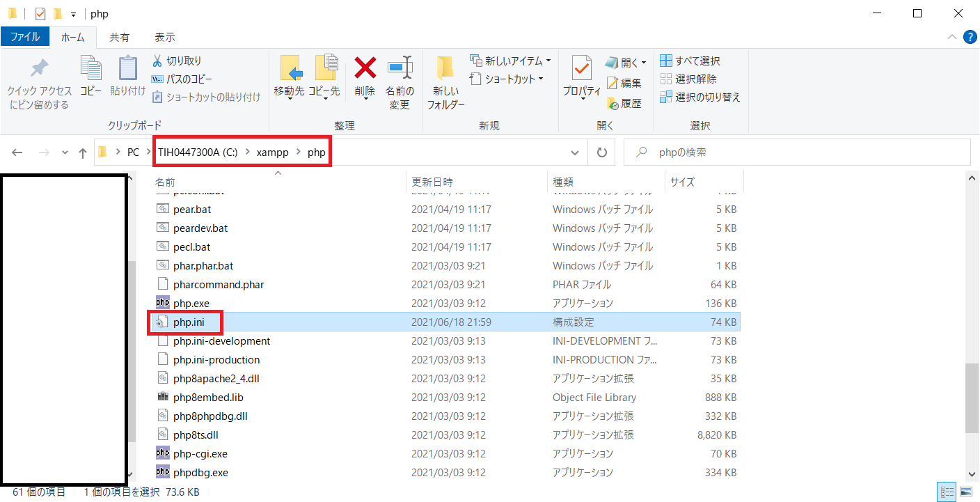Viewport: 980px width, 502px height.
Task: Click the file list vertical scrollbar thumb
Action: (x=972, y=398)
